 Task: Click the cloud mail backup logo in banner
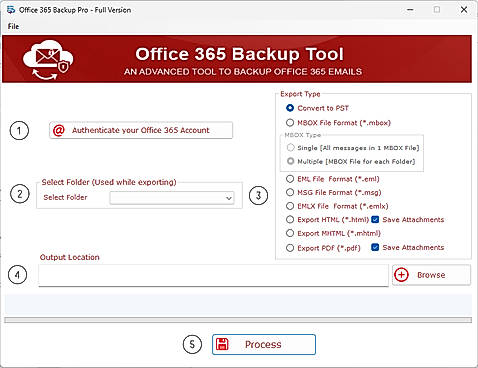coord(48,60)
